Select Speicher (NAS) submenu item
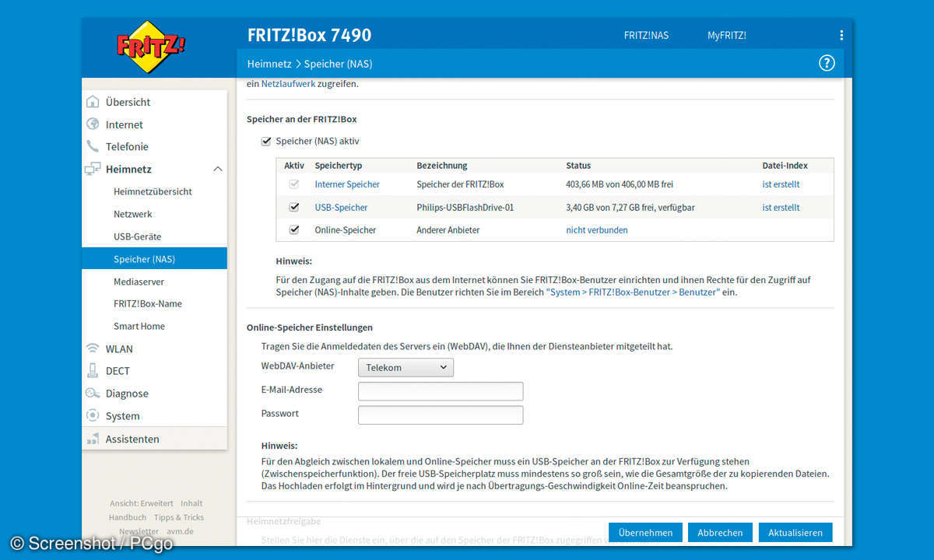 click(x=154, y=259)
